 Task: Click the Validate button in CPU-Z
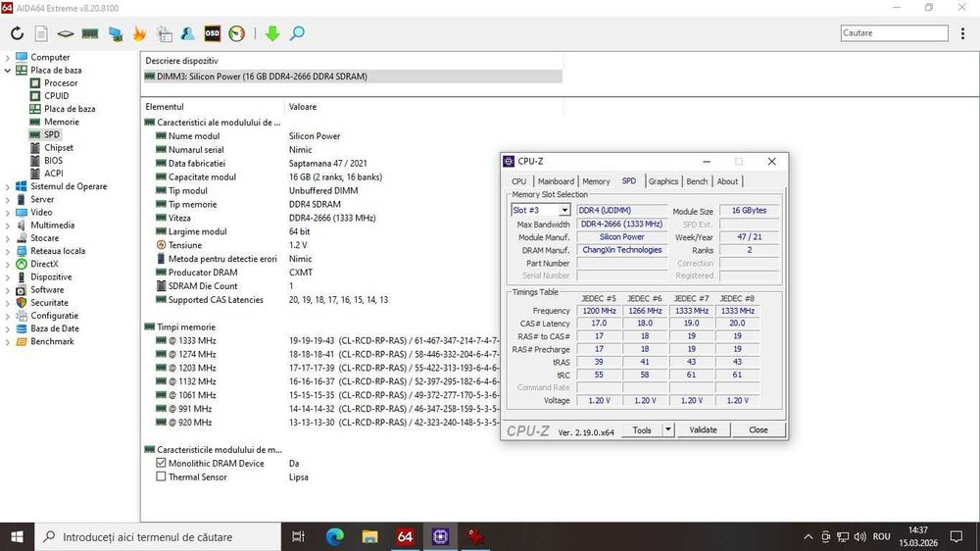coord(703,429)
